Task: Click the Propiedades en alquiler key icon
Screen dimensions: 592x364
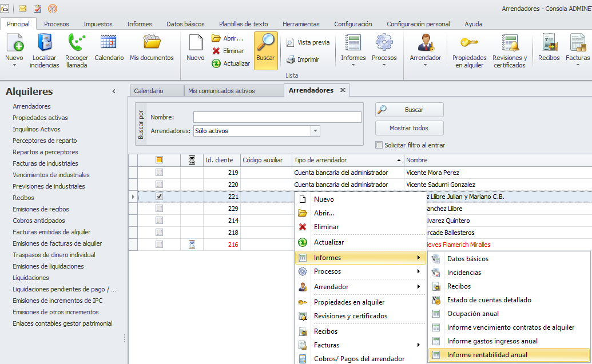Action: tap(469, 43)
